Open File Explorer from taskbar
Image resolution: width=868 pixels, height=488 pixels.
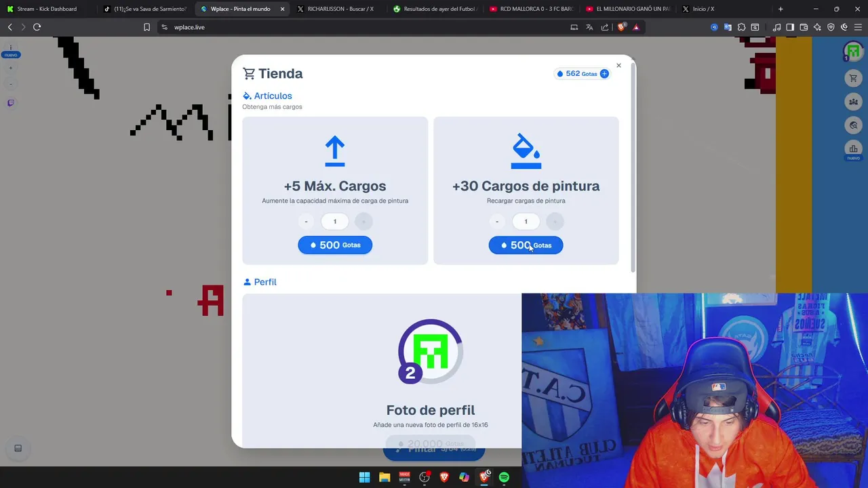[384, 477]
